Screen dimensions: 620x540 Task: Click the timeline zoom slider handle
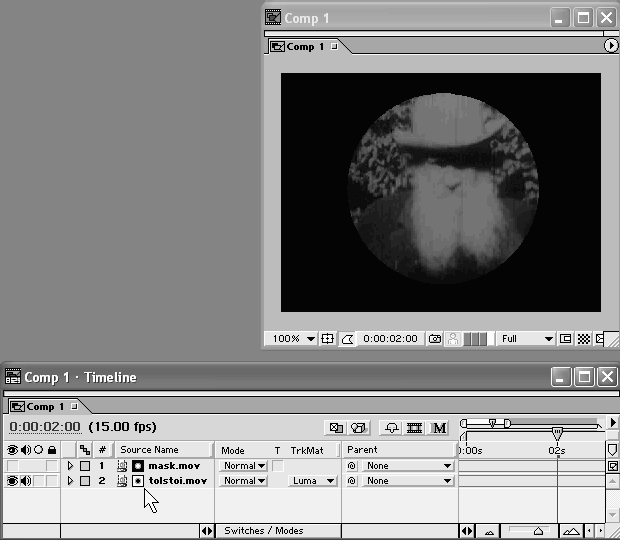click(x=538, y=531)
